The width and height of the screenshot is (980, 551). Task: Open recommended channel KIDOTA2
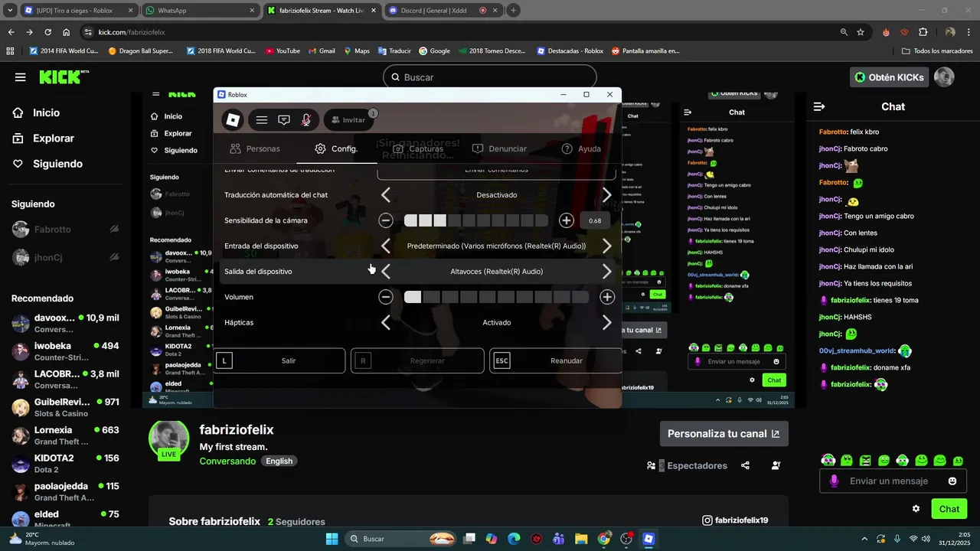coord(65,464)
